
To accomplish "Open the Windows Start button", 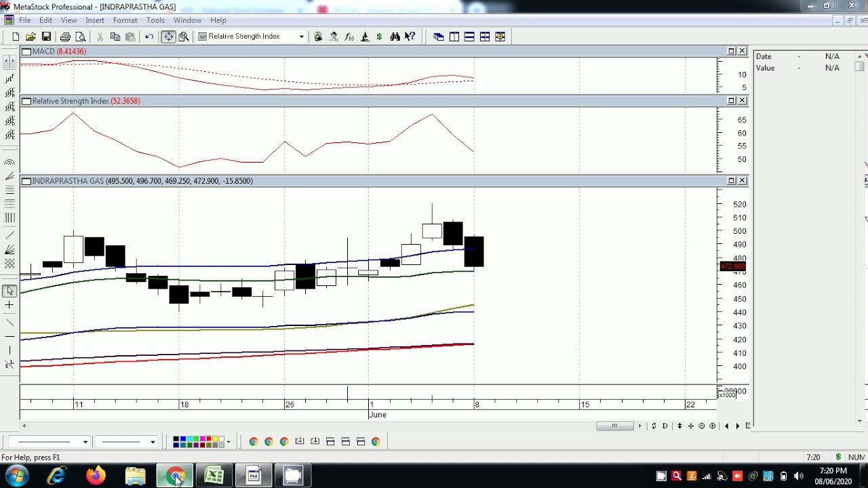I will point(16,476).
